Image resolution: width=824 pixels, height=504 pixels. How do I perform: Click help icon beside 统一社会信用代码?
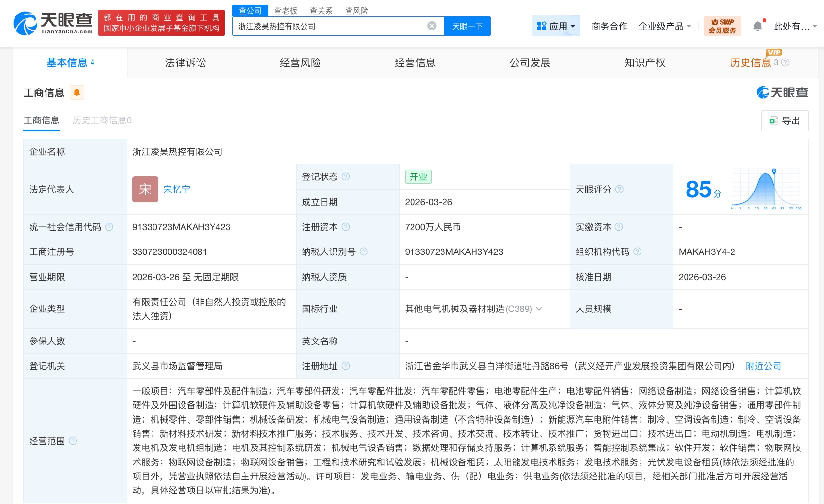point(109,227)
